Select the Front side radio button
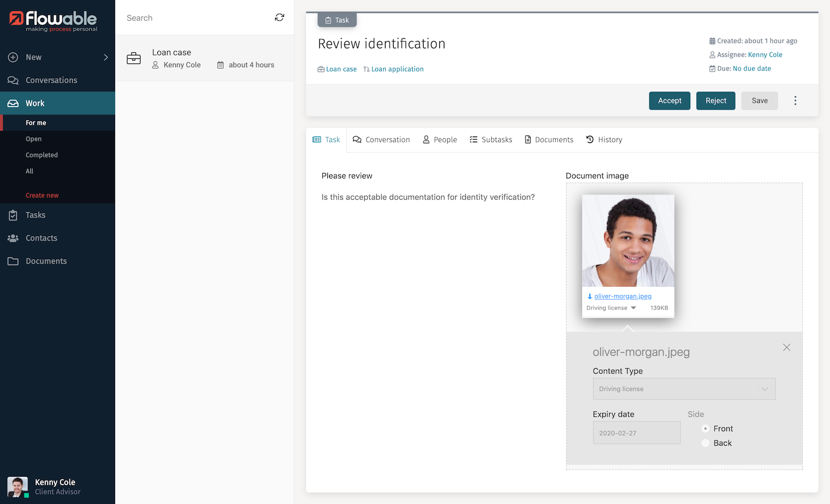Image resolution: width=830 pixels, height=504 pixels. coord(705,429)
